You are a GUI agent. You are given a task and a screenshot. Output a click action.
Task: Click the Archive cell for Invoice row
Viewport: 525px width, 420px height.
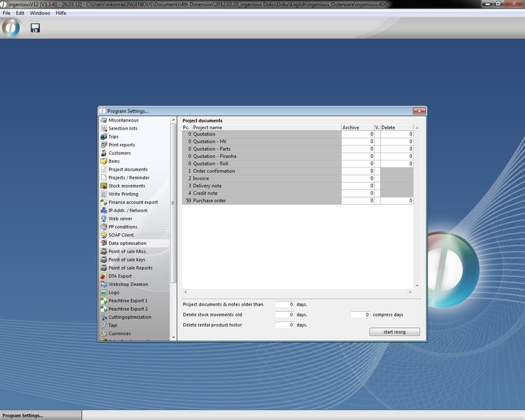pos(357,178)
